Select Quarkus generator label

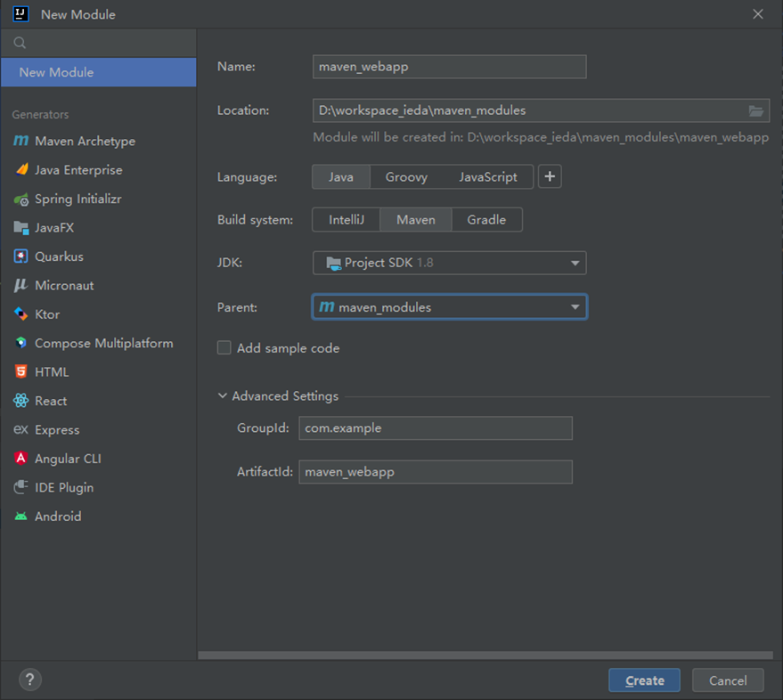(x=59, y=256)
